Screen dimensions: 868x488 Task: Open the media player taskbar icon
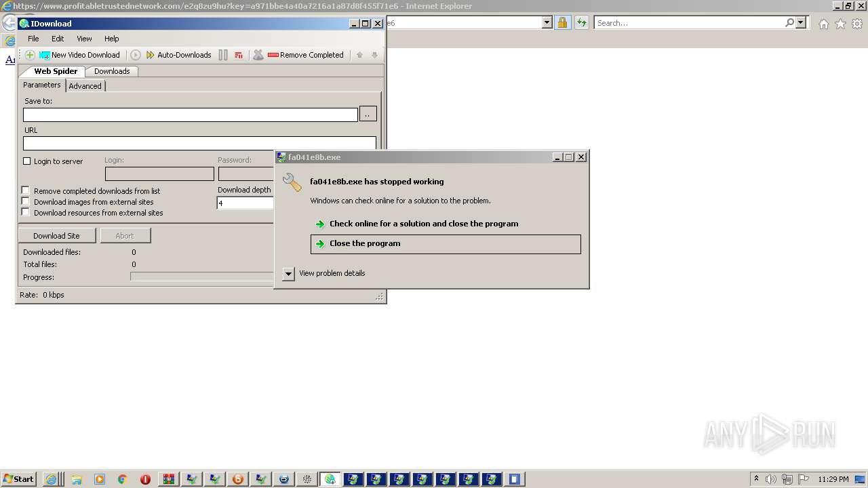tap(100, 479)
